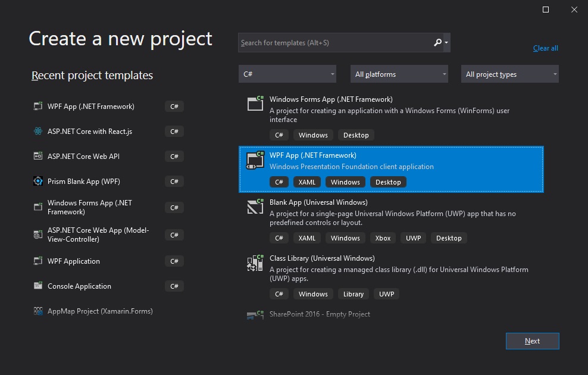Select recent template WPF Application

coord(108,261)
